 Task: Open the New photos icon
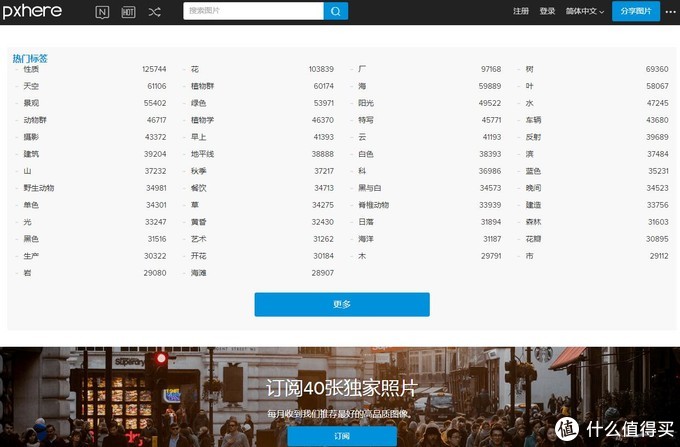click(102, 12)
